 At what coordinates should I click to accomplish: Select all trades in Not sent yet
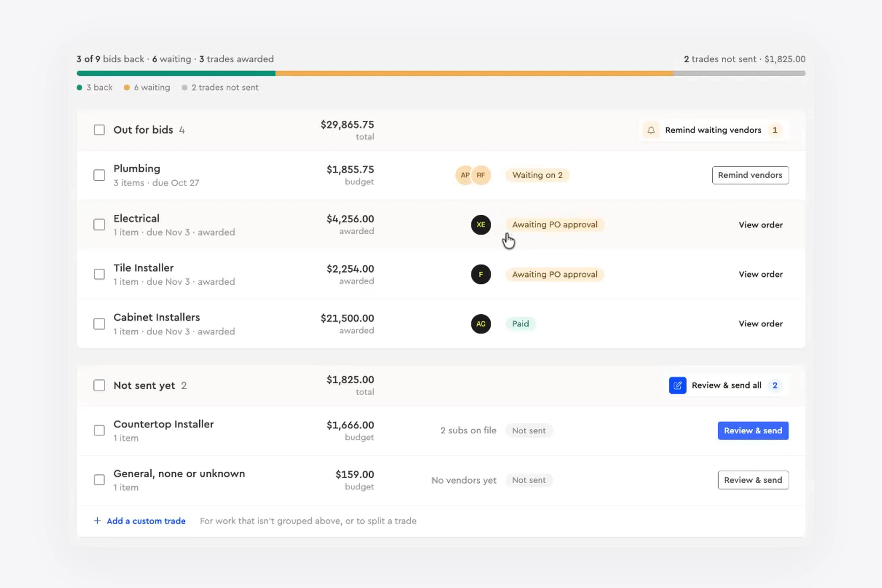coord(99,386)
